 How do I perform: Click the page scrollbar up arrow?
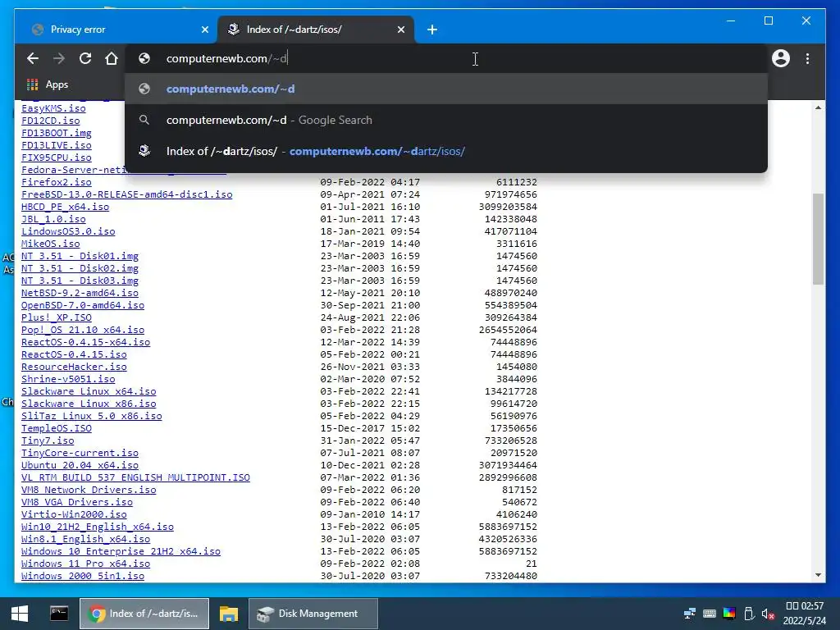(818, 107)
